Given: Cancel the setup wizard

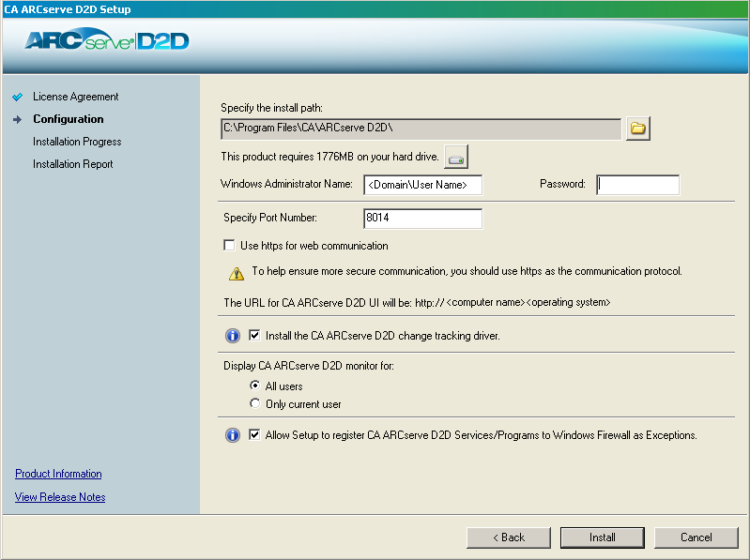Looking at the screenshot, I should (x=696, y=537).
